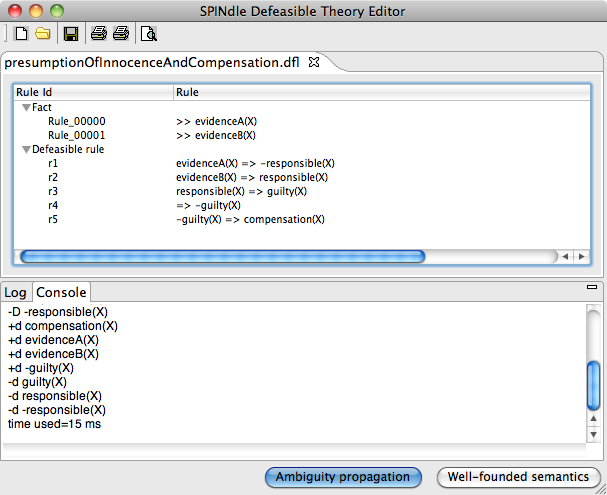Click right arrow of rule table scrollbar

coord(581,256)
